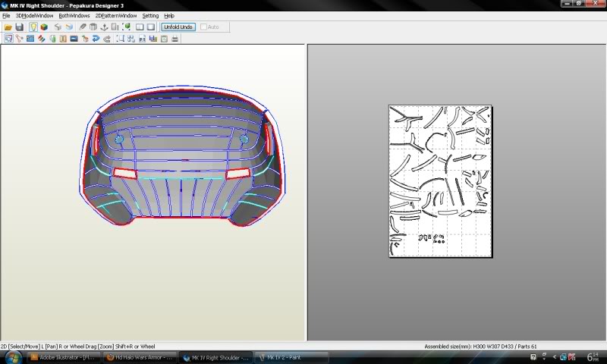Open the 3DModelWindow menu
The height and width of the screenshot is (364, 607).
click(x=34, y=15)
